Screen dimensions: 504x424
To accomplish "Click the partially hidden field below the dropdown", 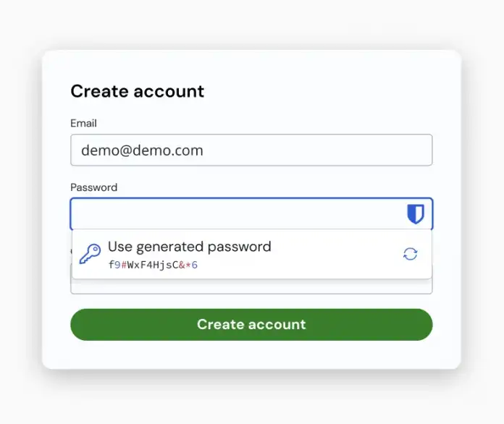I will pyautogui.click(x=251, y=287).
